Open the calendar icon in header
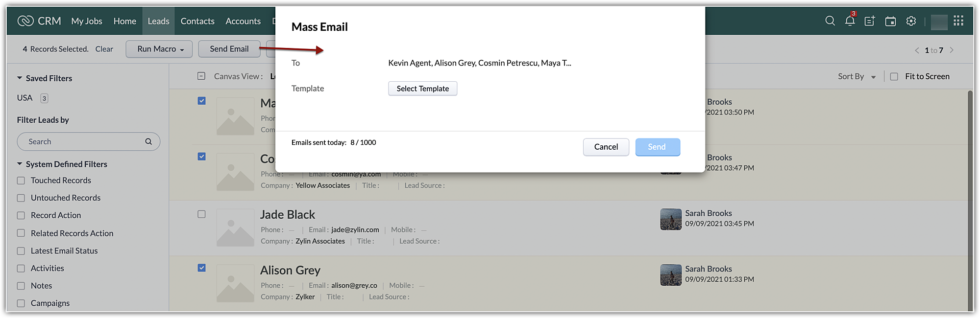 [890, 21]
